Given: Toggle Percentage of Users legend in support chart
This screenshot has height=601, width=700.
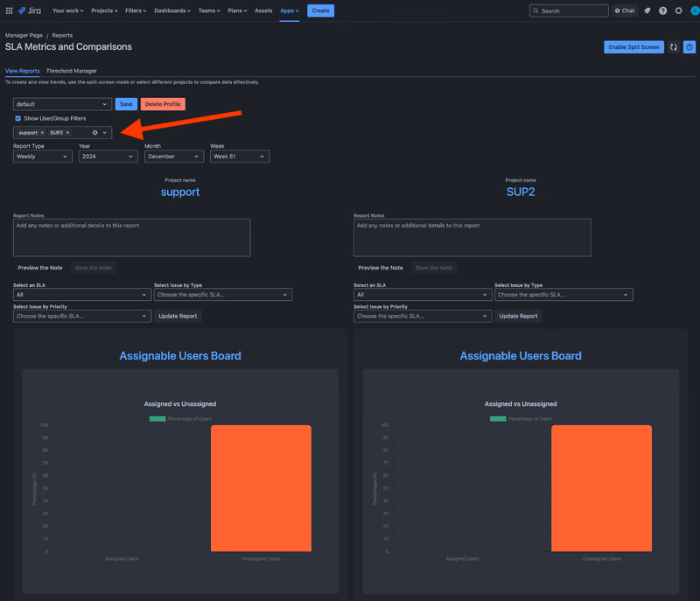Looking at the screenshot, I should click(180, 418).
